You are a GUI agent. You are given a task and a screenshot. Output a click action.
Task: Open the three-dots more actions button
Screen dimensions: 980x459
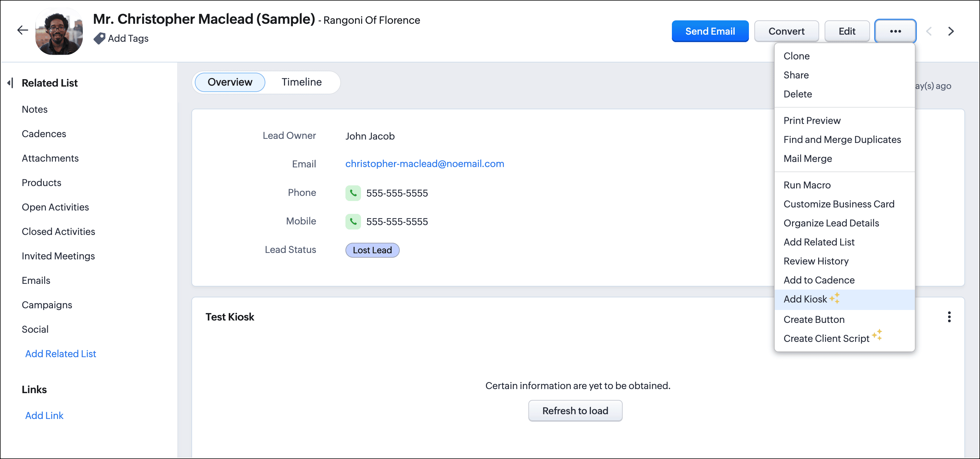click(x=895, y=31)
